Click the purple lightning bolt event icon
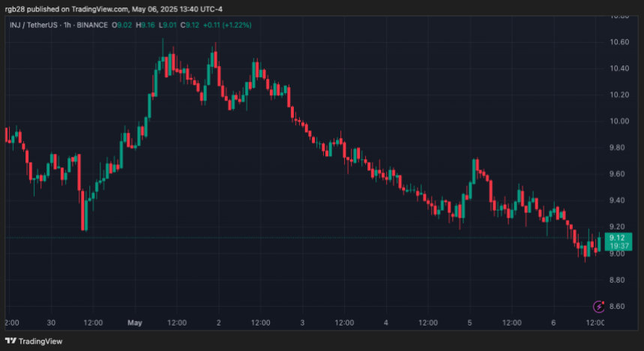Screen dimensions: 644x351 click(x=598, y=306)
